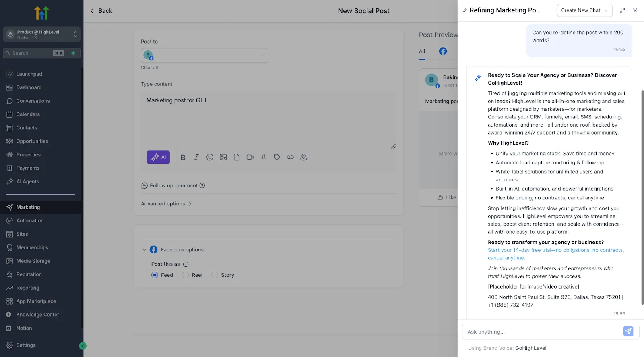Open the Post to account dropdown
Image resolution: width=644 pixels, height=357 pixels.
[x=204, y=56]
